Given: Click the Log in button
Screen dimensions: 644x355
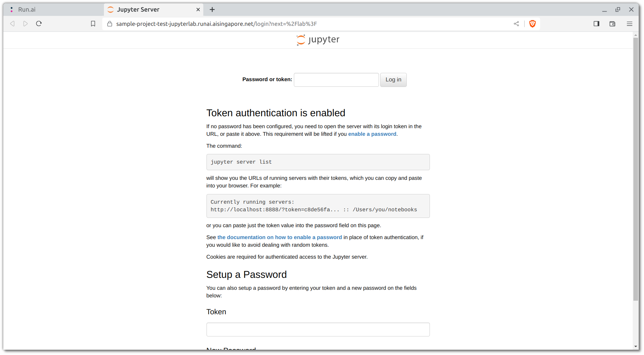Looking at the screenshot, I should coord(393,80).
